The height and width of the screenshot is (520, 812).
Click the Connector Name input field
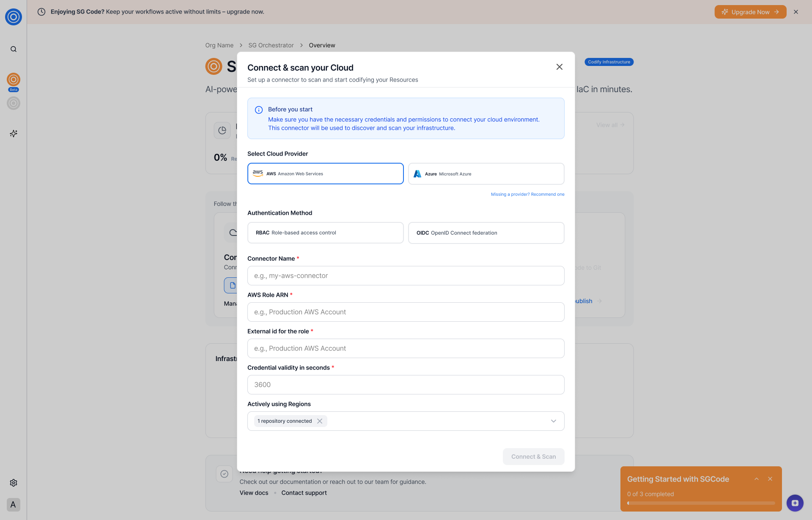406,276
